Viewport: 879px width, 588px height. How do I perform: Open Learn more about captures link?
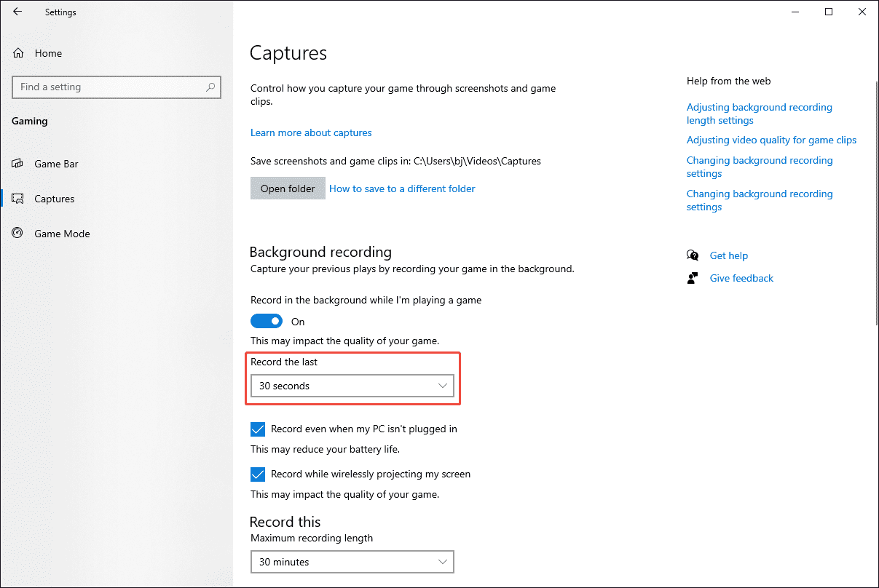[311, 132]
